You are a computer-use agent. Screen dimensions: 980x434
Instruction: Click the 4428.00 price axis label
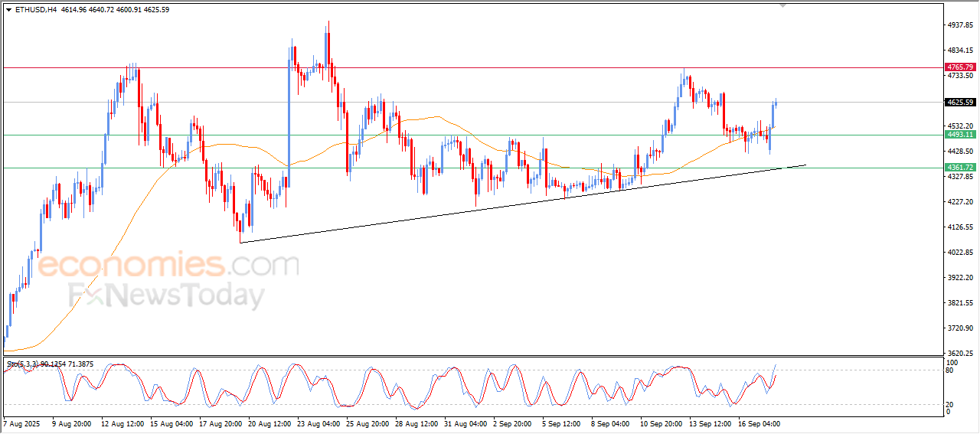point(960,152)
